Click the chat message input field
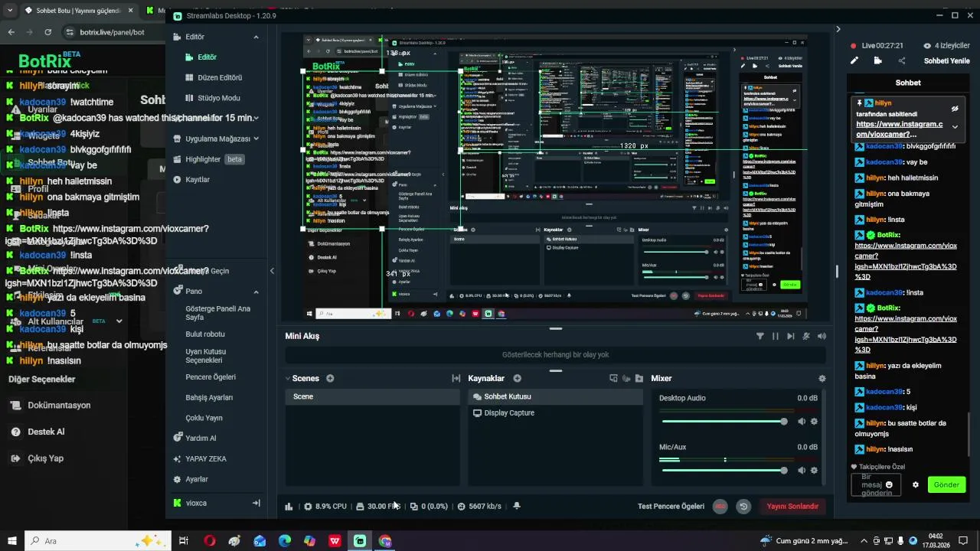 coord(876,484)
